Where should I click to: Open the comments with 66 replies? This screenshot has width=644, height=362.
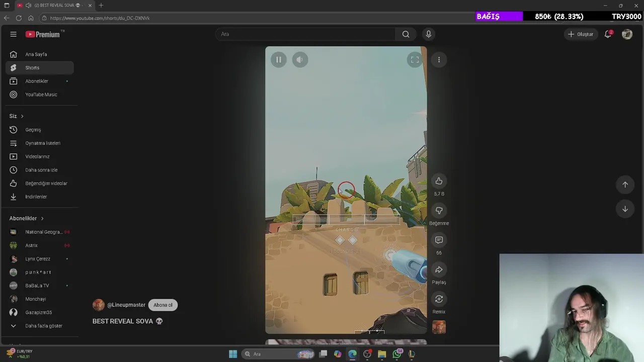439,240
